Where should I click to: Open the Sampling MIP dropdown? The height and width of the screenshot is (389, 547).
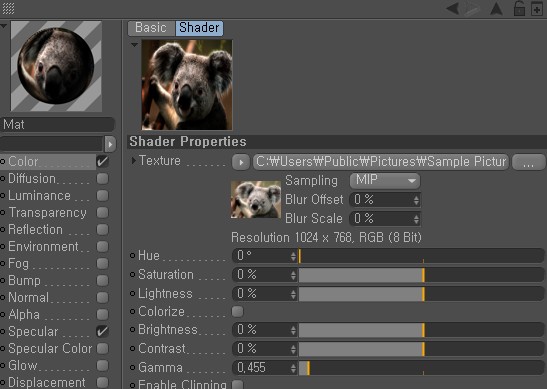(x=385, y=181)
